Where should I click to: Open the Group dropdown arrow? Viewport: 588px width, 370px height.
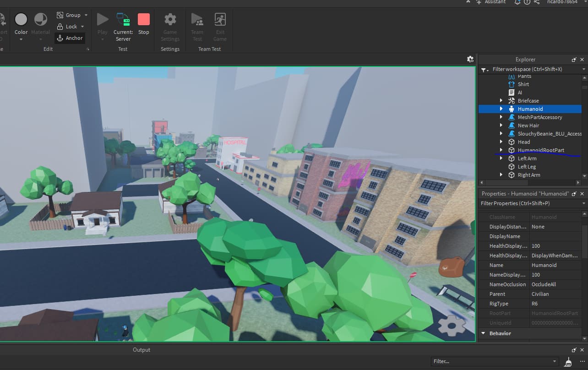(x=85, y=15)
